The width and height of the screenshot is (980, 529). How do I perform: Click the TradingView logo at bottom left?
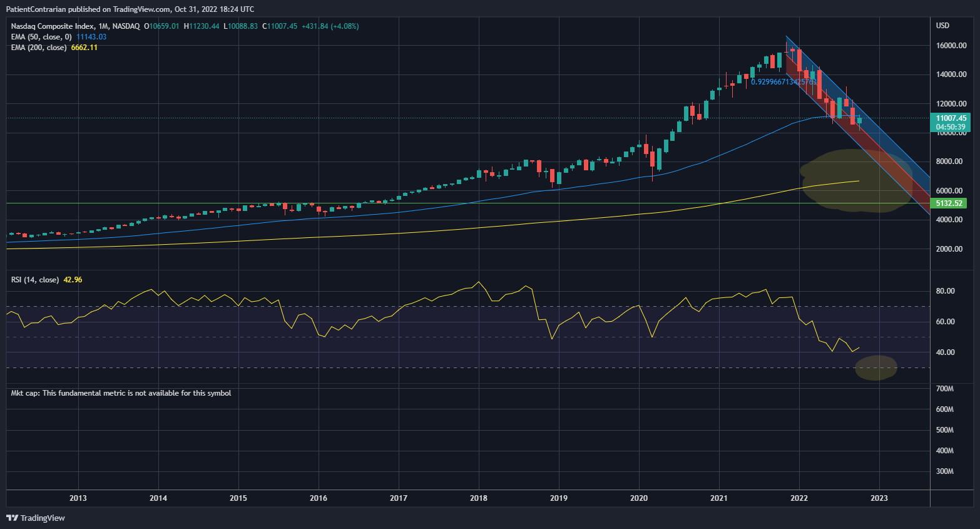(x=36, y=518)
